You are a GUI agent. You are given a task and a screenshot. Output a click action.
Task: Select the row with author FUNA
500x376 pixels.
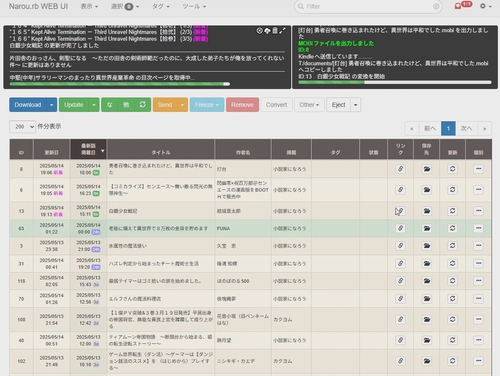tap(250, 228)
